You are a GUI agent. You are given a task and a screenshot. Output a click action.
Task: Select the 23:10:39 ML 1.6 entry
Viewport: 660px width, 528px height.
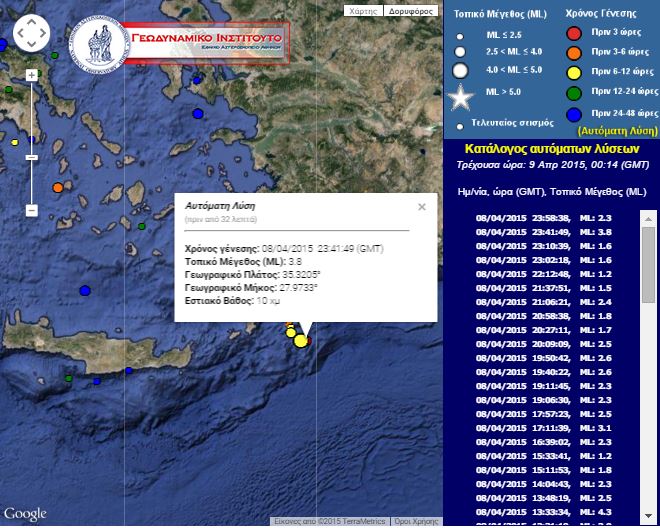[543, 246]
